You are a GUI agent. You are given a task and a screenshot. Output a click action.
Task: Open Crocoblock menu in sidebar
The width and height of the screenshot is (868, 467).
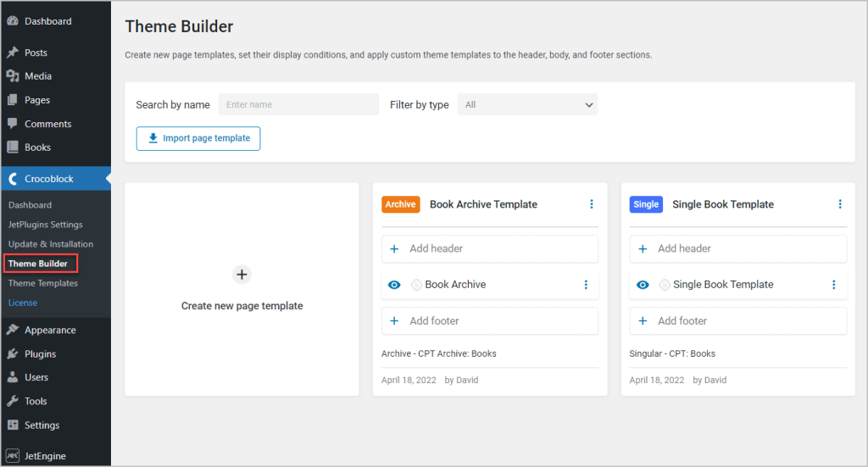(x=55, y=179)
